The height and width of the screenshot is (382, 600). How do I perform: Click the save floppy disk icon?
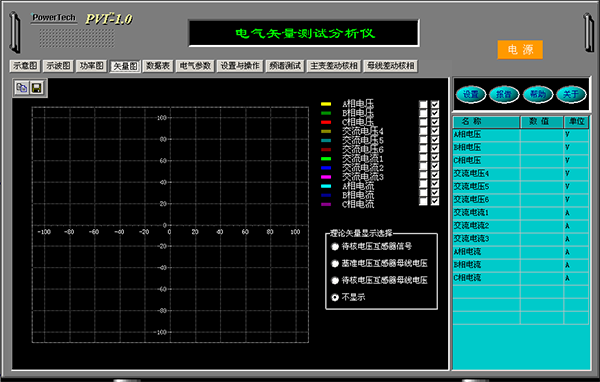click(36, 88)
